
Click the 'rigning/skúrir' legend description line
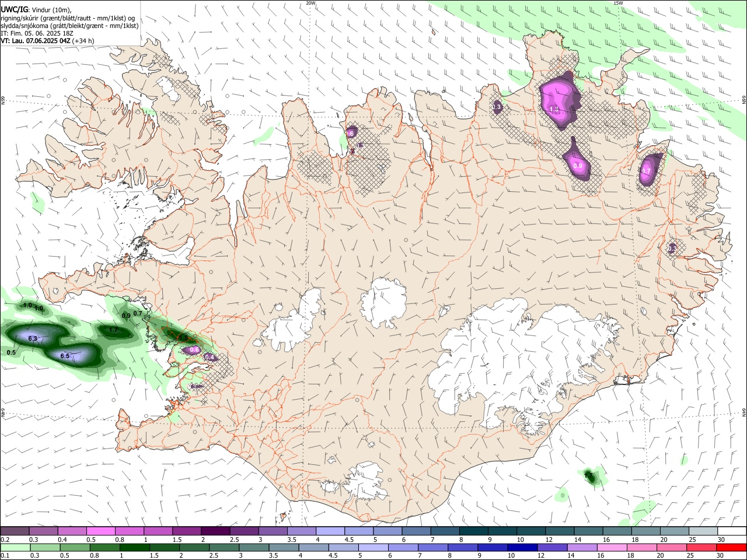68,18
